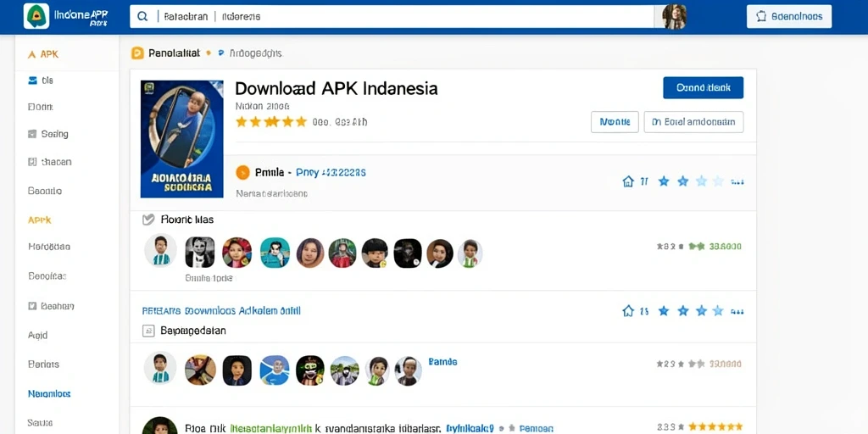Open Elorirt sidebar item
868x434 pixels.
point(40,107)
